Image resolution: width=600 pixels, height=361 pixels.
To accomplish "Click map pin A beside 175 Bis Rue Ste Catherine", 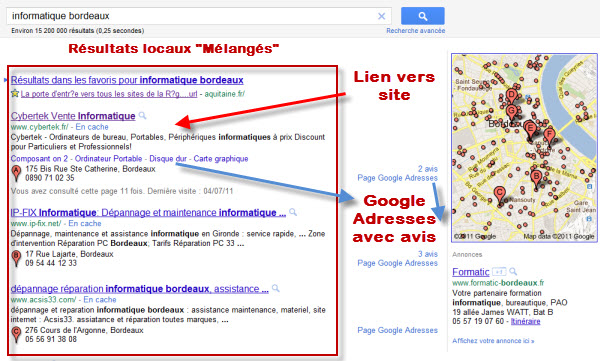I will 16,173.
